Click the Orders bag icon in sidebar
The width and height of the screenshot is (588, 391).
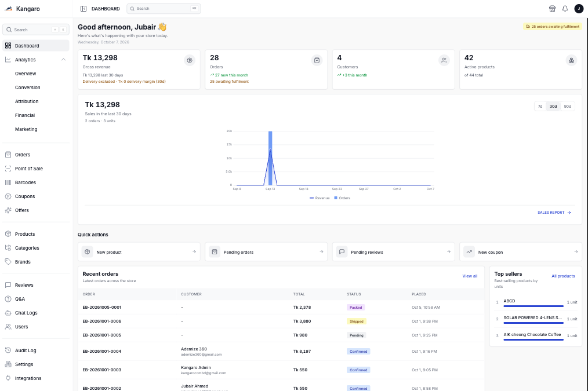pyautogui.click(x=8, y=155)
